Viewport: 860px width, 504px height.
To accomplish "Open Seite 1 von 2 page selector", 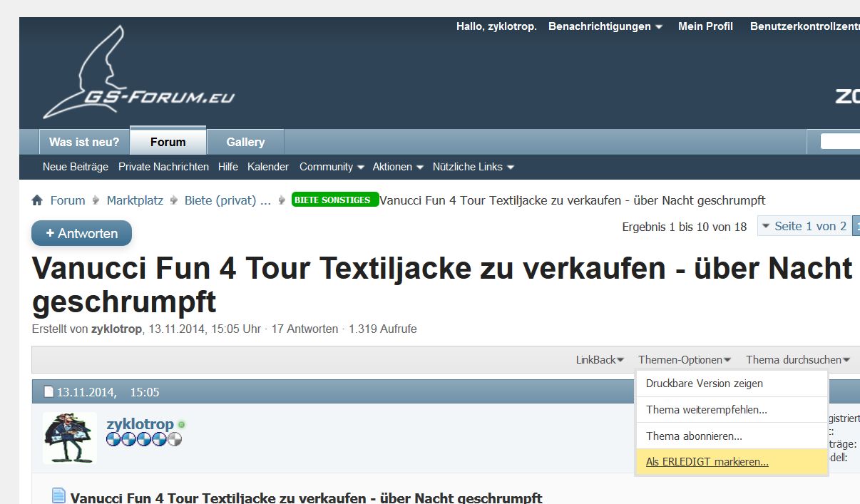I will pyautogui.click(x=803, y=226).
